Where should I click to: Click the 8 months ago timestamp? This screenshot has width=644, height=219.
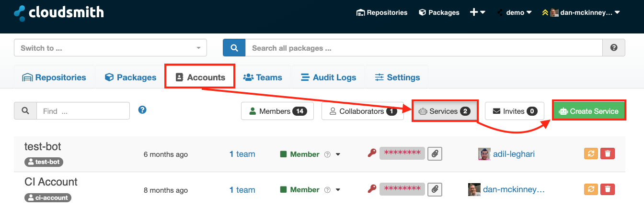[x=166, y=190]
